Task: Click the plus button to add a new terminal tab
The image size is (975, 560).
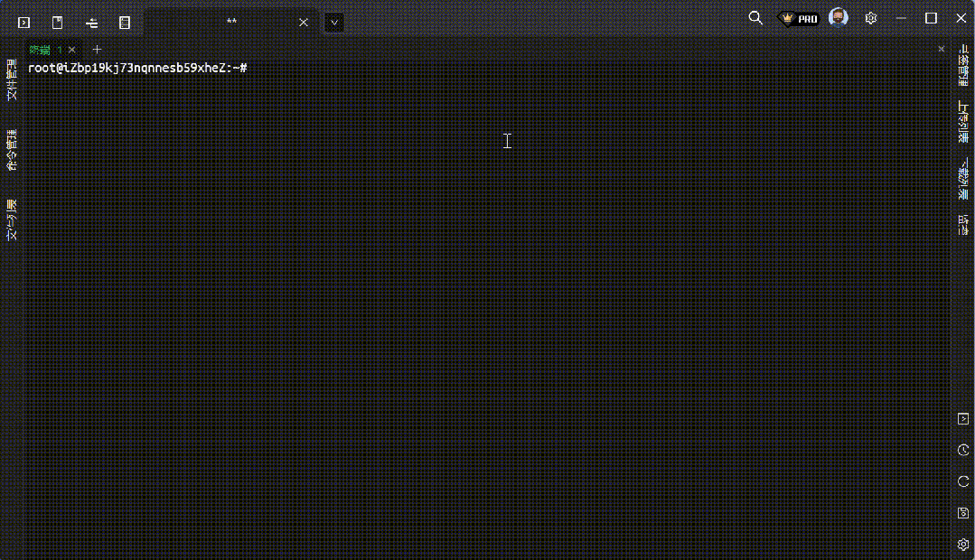Action: (x=97, y=50)
